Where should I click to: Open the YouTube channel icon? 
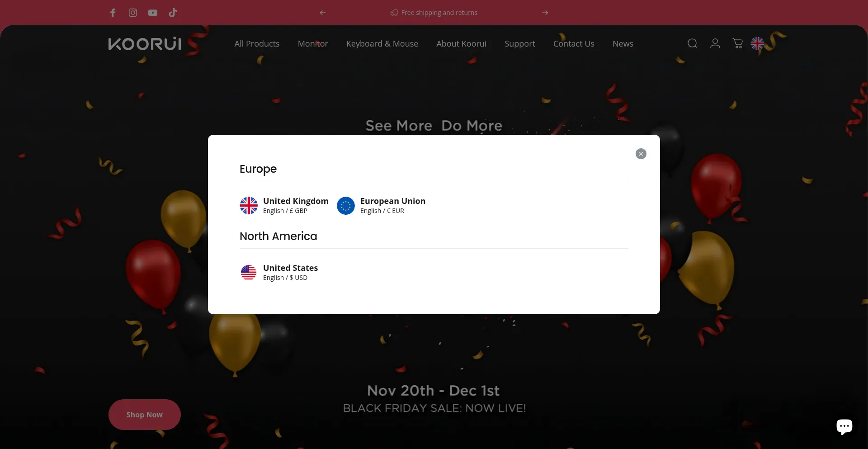tap(153, 13)
